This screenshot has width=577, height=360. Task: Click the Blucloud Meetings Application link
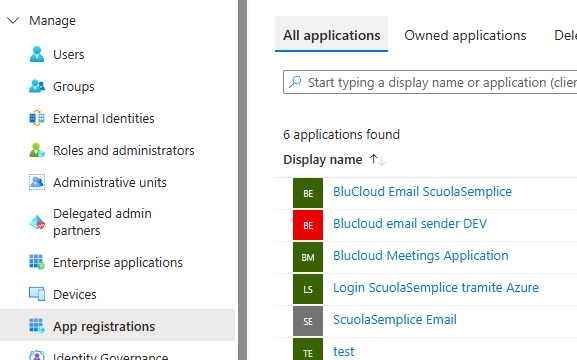[x=420, y=256]
